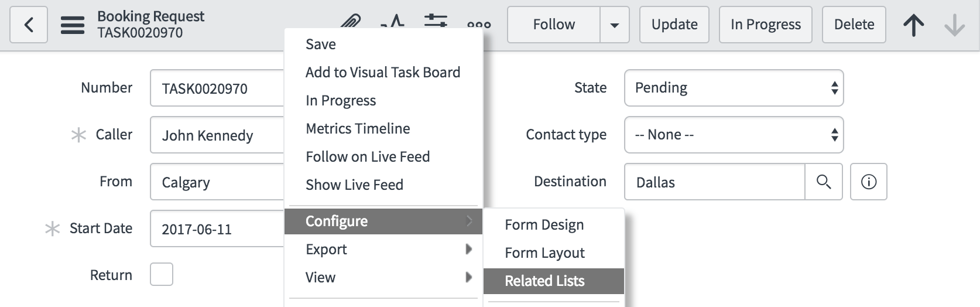This screenshot has height=307, width=980.
Task: Choose Related Lists in submenu
Action: coord(554,281)
